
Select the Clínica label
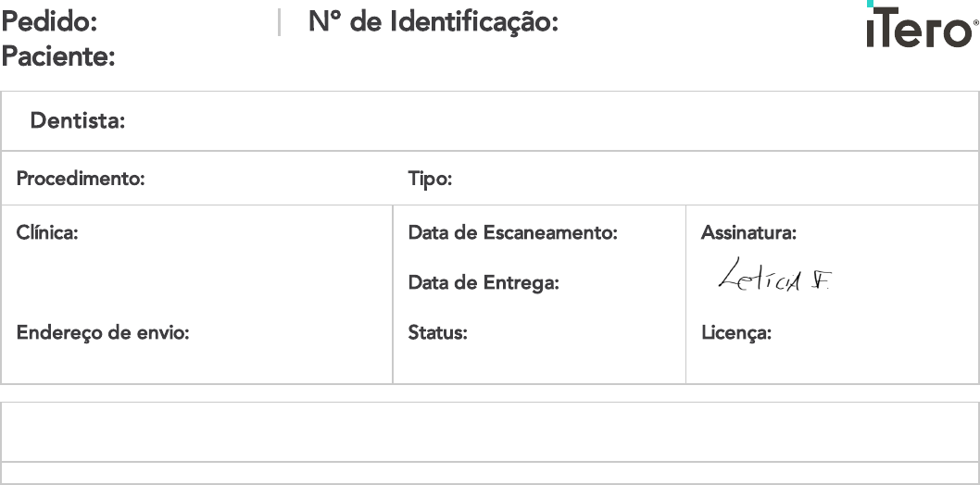pyautogui.click(x=47, y=233)
